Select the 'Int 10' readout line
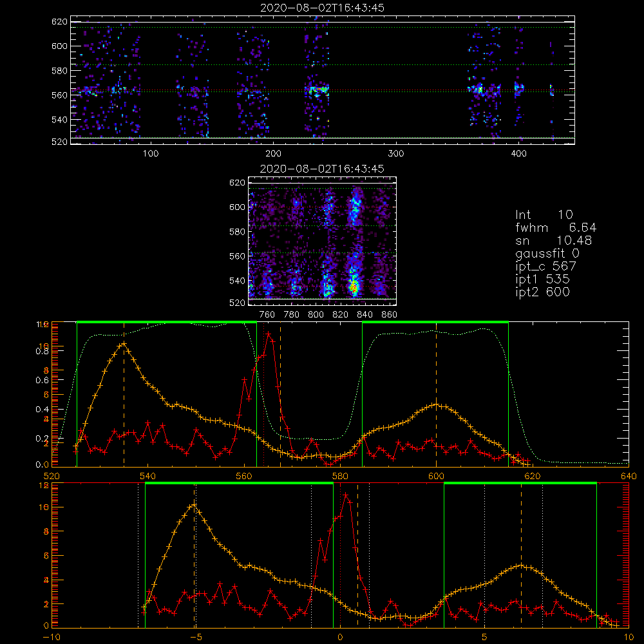 tap(544, 214)
